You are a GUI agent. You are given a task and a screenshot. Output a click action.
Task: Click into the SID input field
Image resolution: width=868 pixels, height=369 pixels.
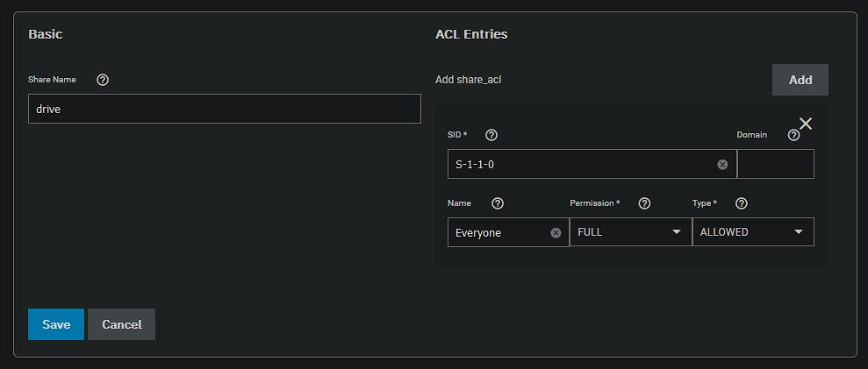592,164
